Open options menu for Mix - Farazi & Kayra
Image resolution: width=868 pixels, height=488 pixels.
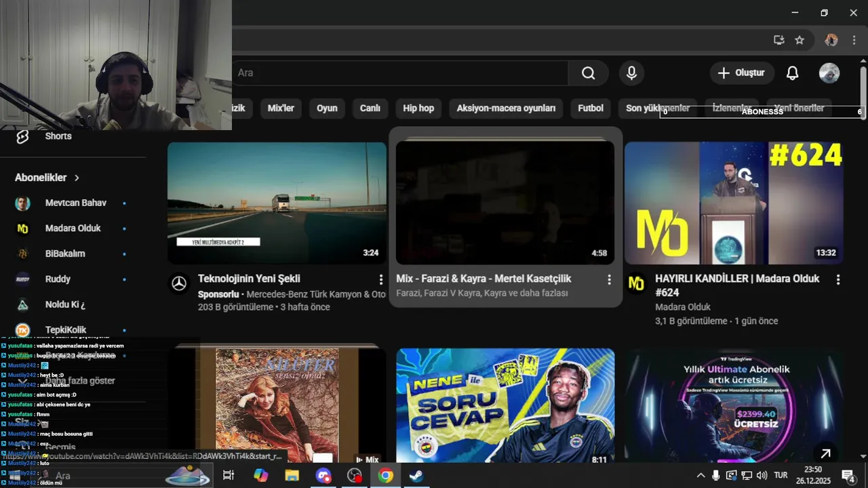[609, 280]
